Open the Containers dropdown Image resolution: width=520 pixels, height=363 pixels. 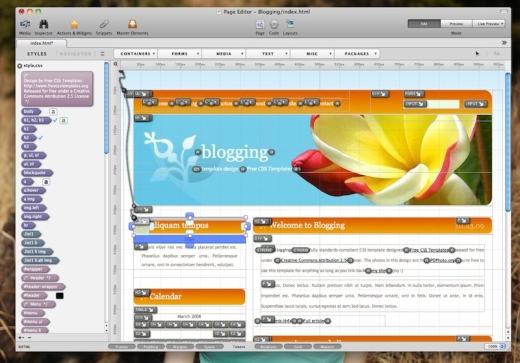pos(136,54)
